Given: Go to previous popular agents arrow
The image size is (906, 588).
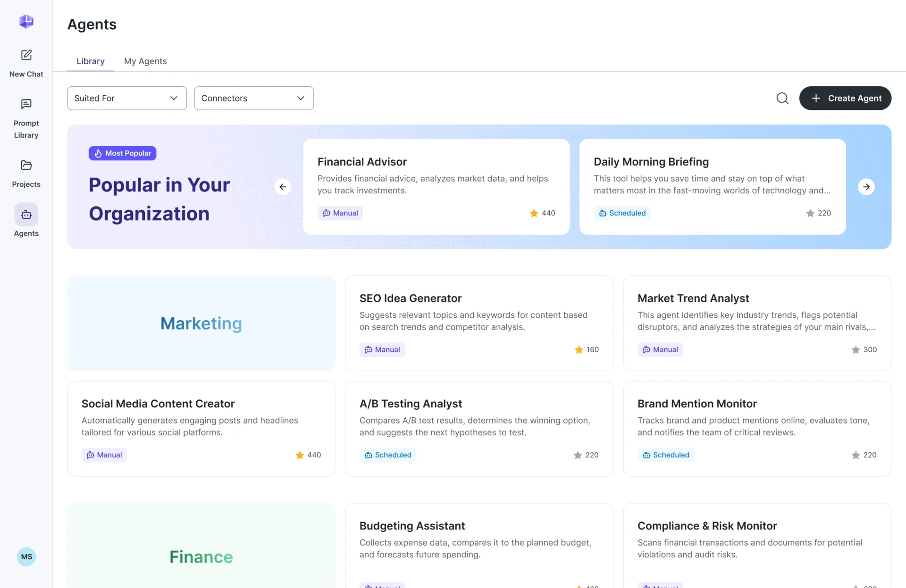Looking at the screenshot, I should (x=283, y=187).
